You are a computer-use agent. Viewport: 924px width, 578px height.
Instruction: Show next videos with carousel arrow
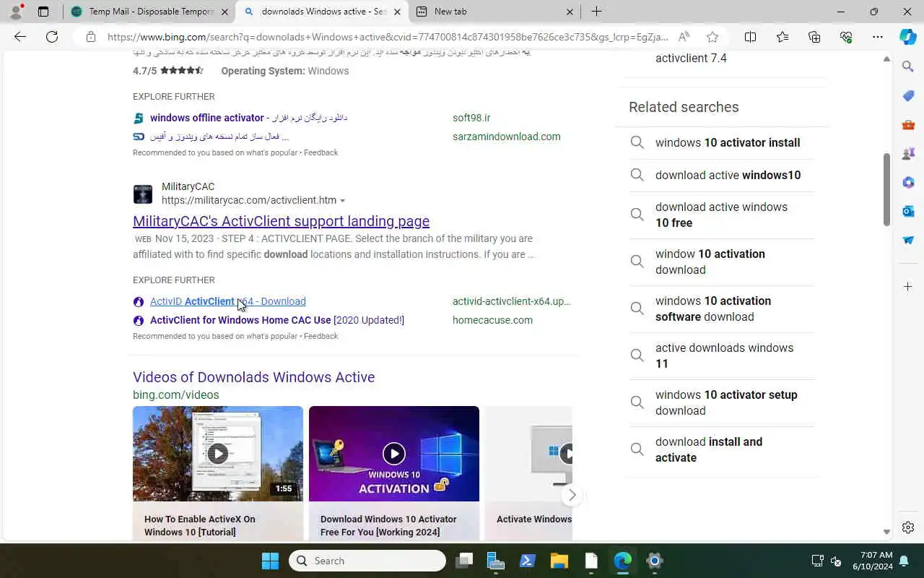coord(572,495)
